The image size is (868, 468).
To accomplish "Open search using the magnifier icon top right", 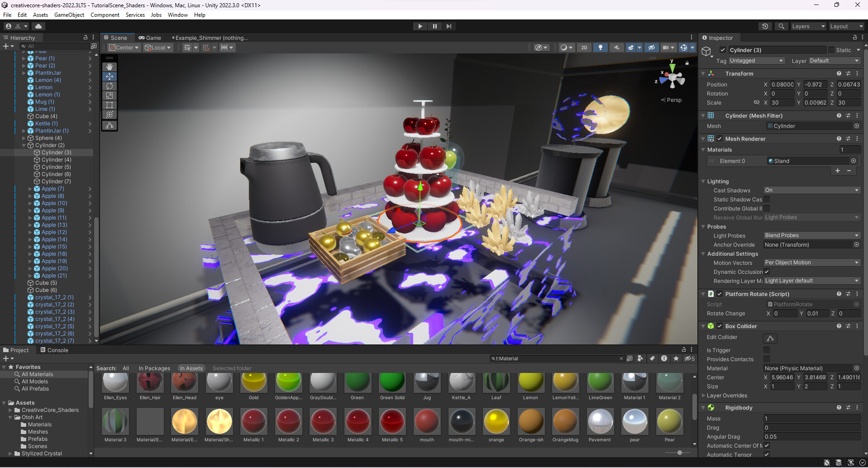I will [781, 26].
